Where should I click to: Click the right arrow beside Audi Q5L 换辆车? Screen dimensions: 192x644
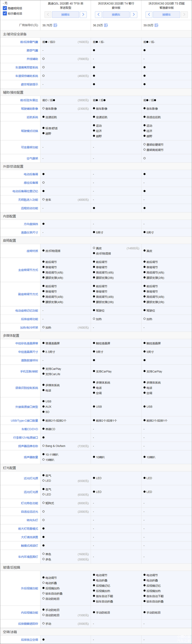[83, 15]
